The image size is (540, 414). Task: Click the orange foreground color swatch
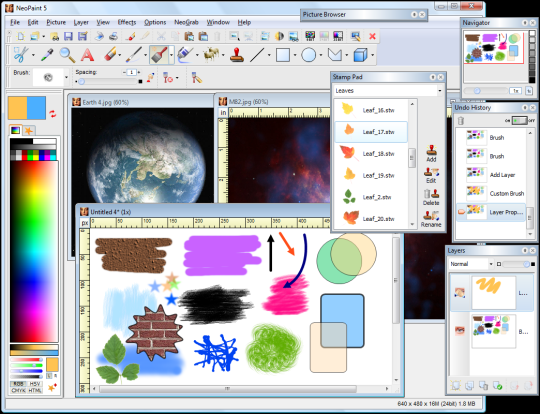pyautogui.click(x=17, y=108)
